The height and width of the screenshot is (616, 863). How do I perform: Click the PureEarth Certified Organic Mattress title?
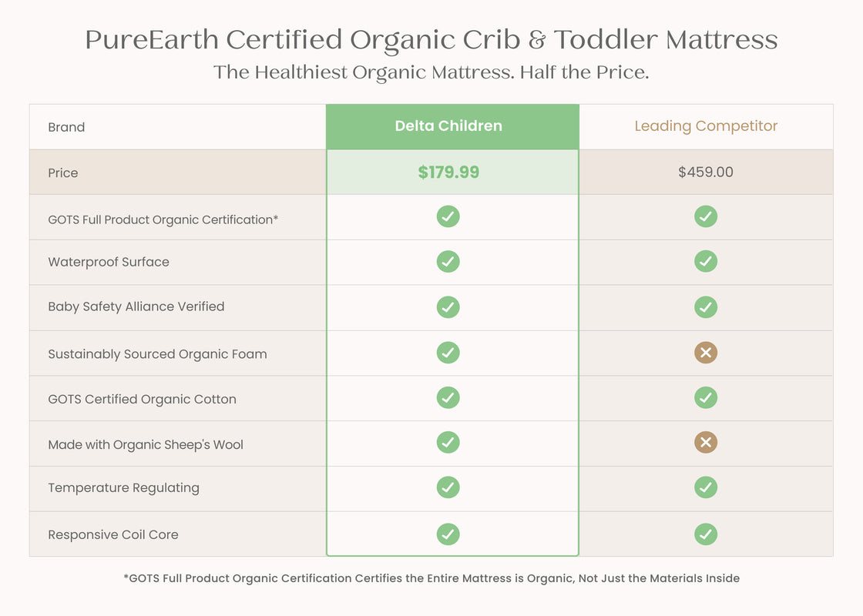(x=431, y=40)
